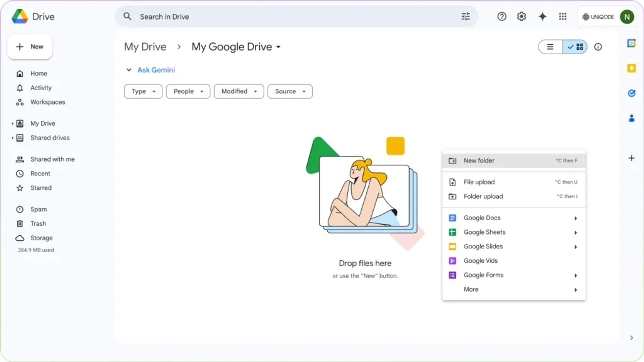Open the Type filter dropdown
Screen dimensions: 644x362
click(x=143, y=92)
